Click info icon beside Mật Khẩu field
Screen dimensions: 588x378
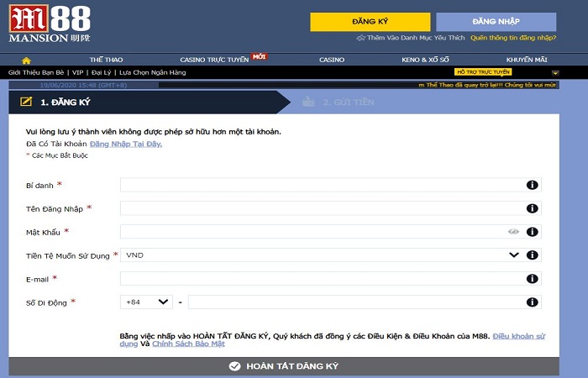pos(532,232)
